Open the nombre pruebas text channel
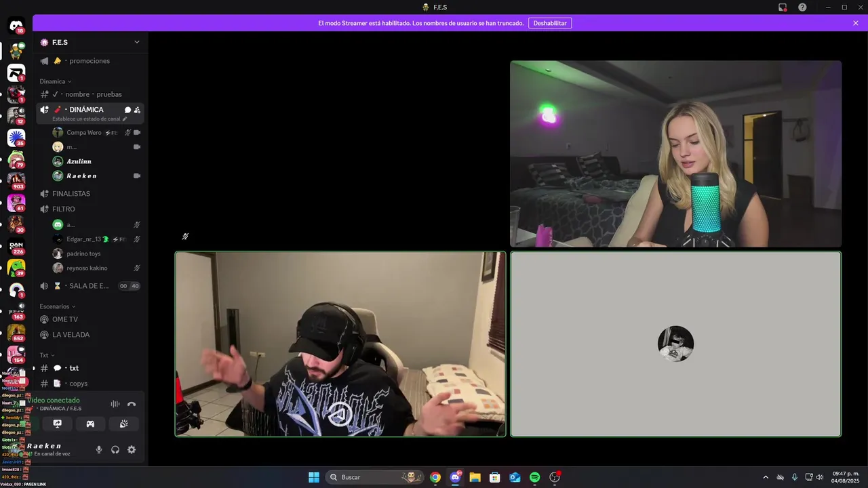The image size is (868, 488). point(90,94)
